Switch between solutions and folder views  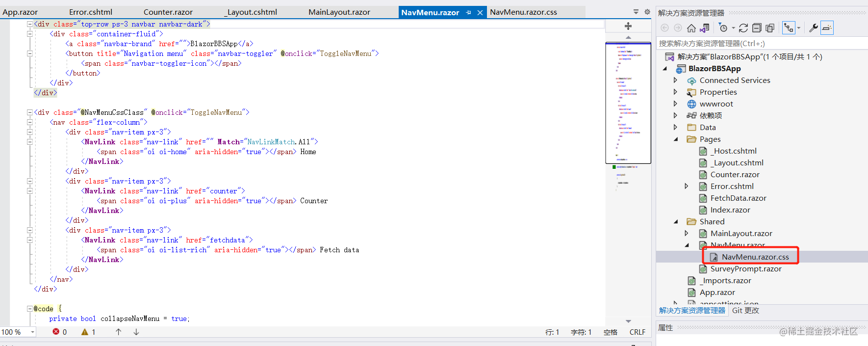705,28
